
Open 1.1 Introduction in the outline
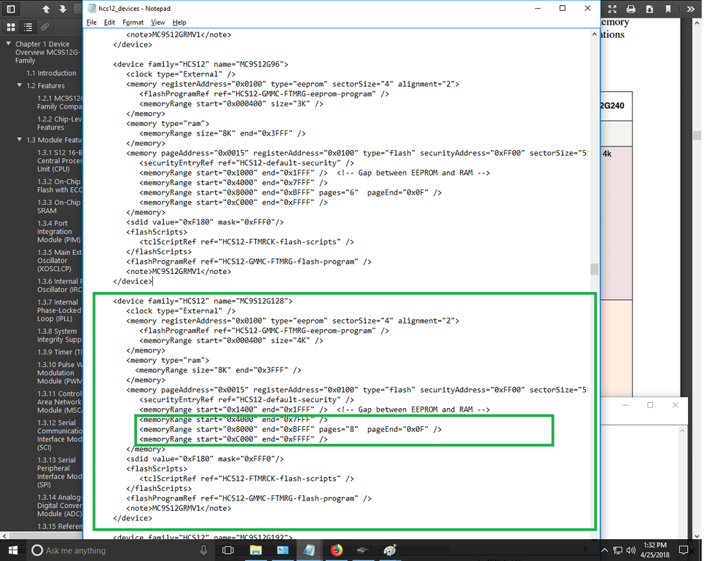51,73
